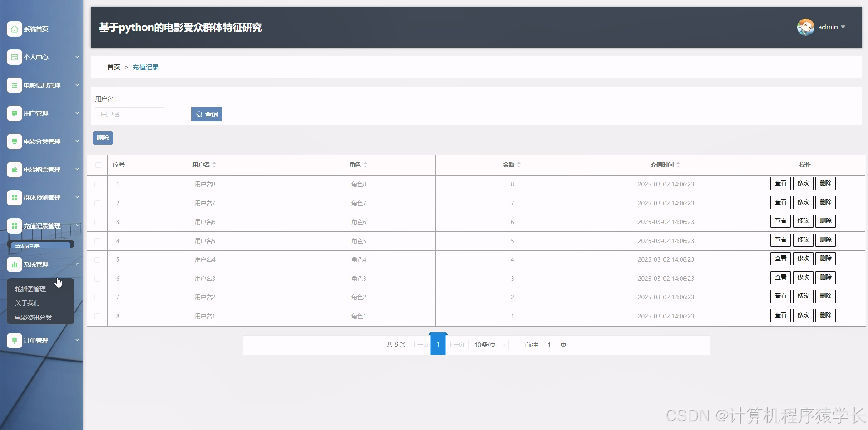Expand the 电影分类管理 menu chevron

coord(77,141)
